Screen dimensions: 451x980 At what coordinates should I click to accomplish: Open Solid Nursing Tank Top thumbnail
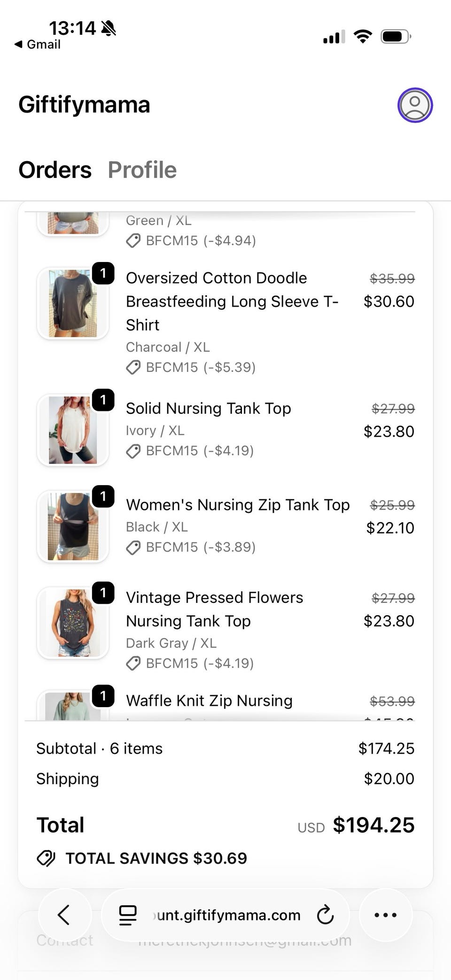click(73, 430)
